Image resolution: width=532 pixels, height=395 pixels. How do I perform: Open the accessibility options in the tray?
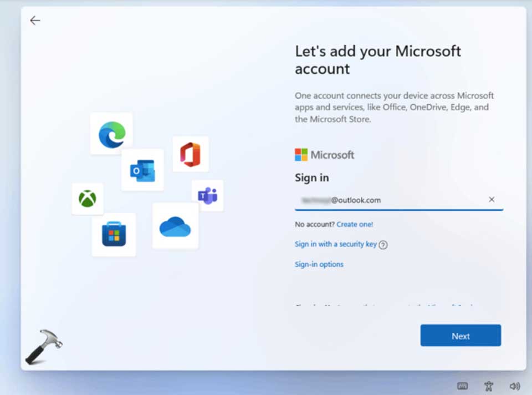click(488, 386)
